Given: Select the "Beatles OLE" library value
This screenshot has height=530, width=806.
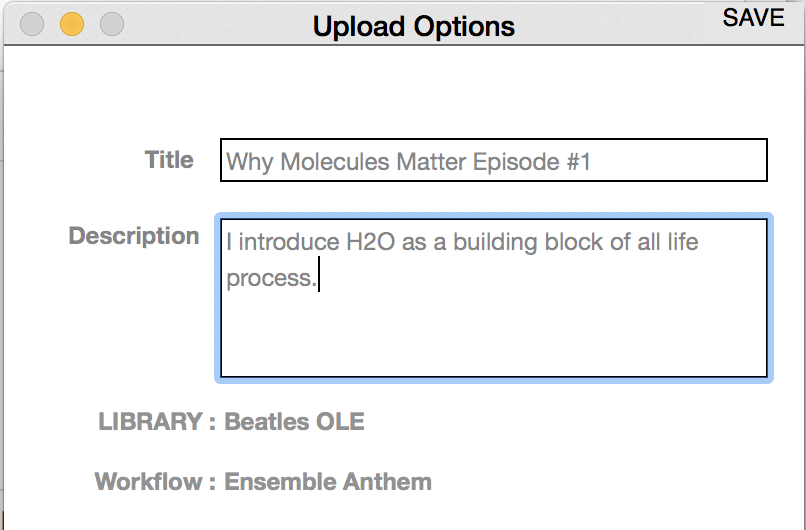Looking at the screenshot, I should [294, 421].
